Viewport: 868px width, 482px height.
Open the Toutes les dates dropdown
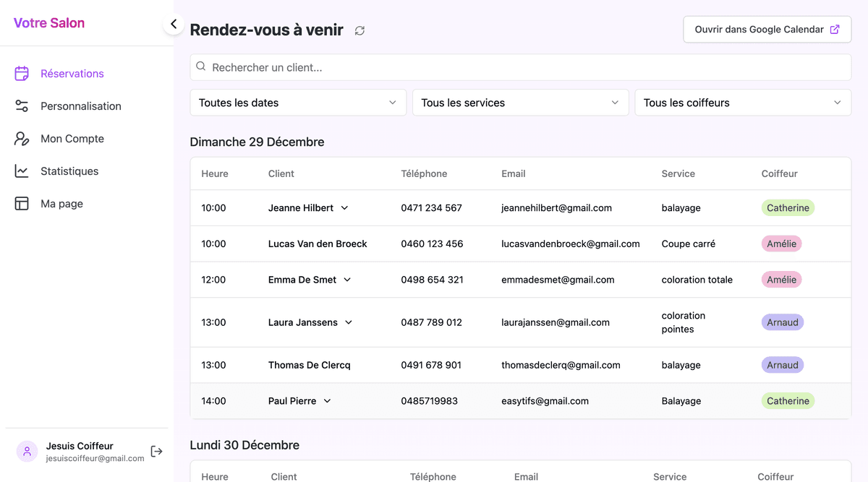(x=298, y=103)
